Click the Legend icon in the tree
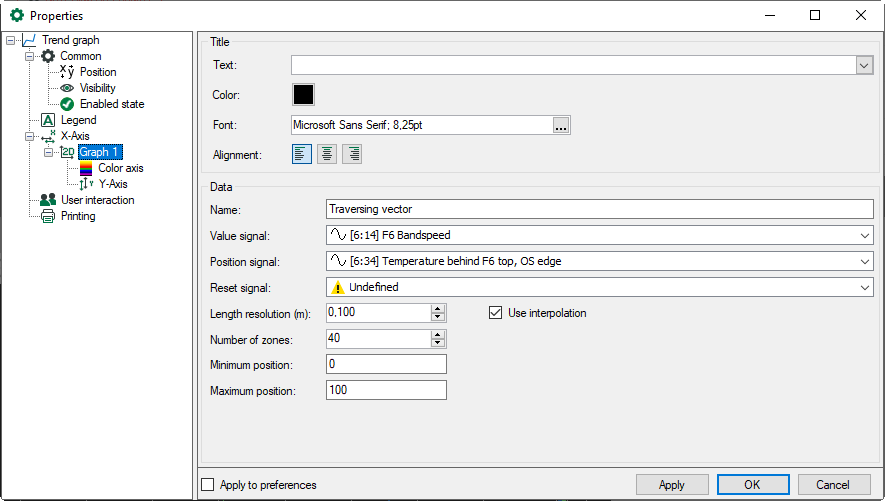This screenshot has width=885, height=501. pyautogui.click(x=47, y=120)
